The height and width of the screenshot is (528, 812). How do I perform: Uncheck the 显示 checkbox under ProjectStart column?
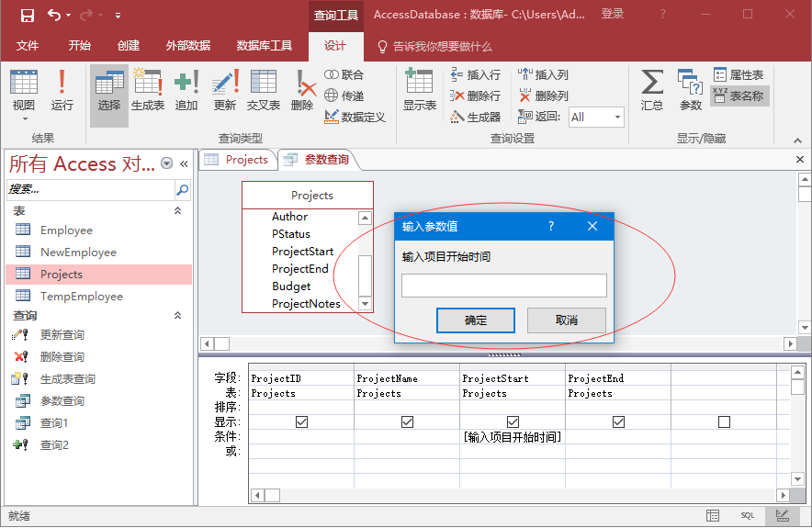coord(513,422)
